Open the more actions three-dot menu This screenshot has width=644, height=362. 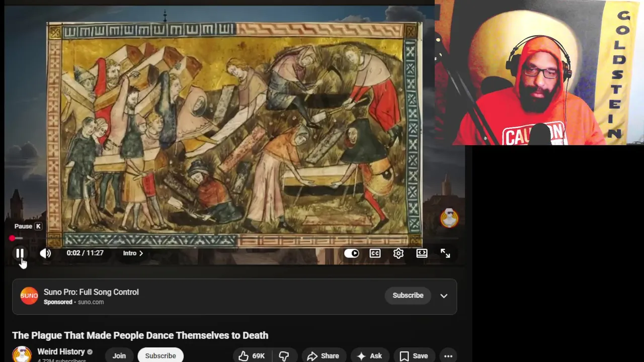(448, 355)
